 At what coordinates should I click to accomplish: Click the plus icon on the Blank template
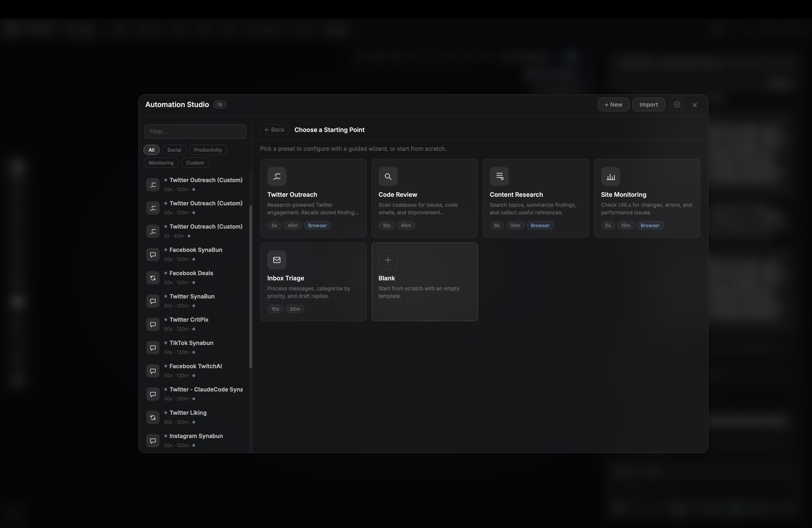point(388,260)
